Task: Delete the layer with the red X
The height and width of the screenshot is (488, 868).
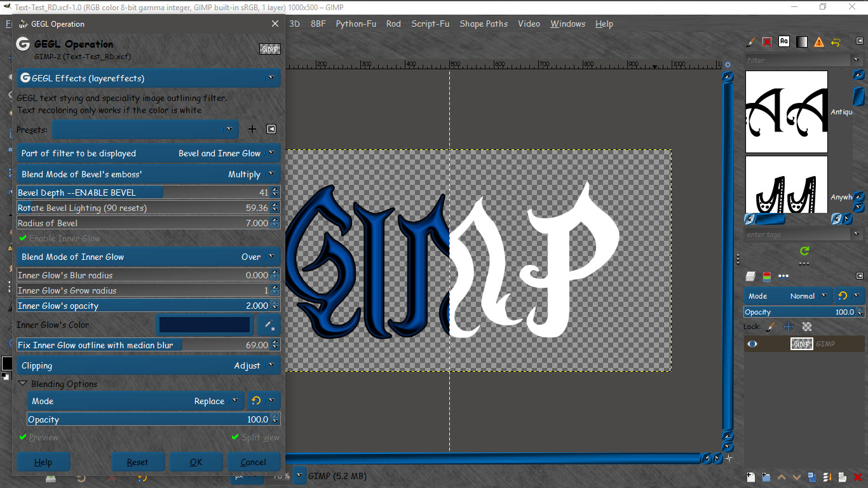Action: point(858,477)
